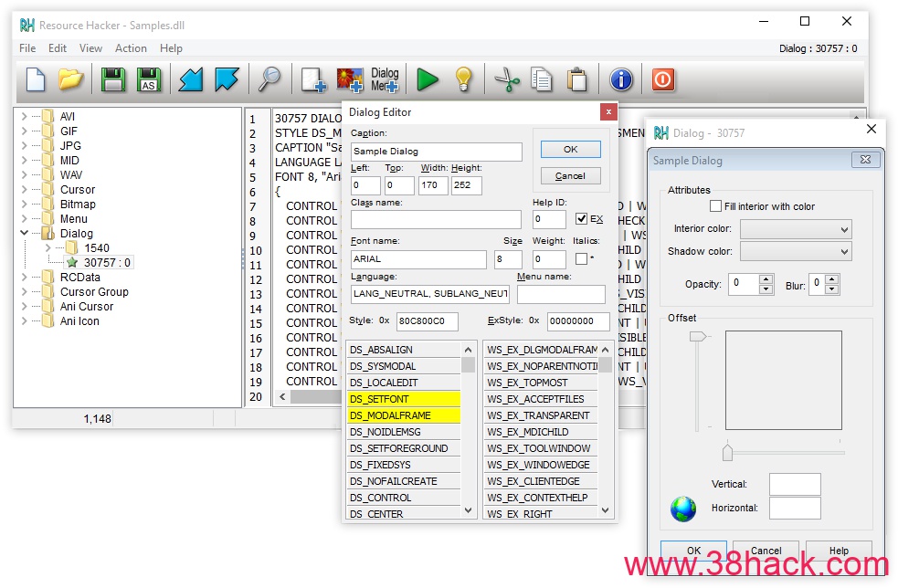
Task: Open the Action menu
Action: [131, 48]
